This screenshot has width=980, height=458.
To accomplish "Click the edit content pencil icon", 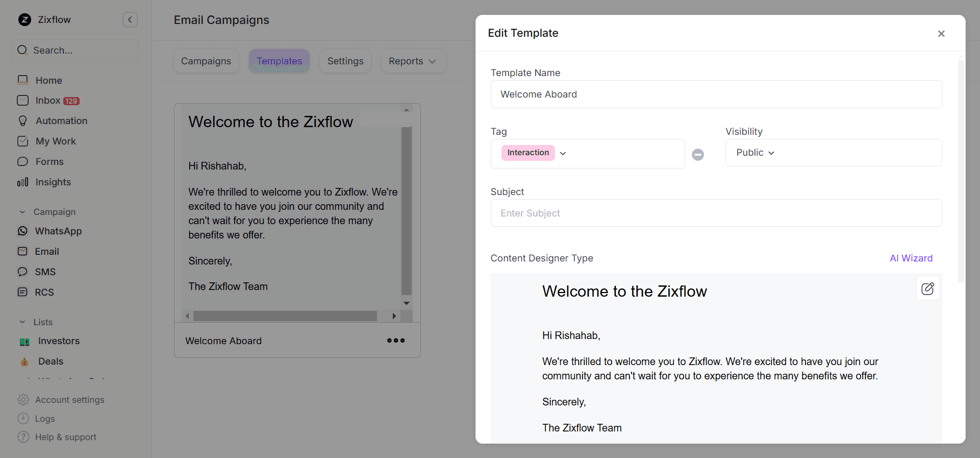I will (927, 288).
